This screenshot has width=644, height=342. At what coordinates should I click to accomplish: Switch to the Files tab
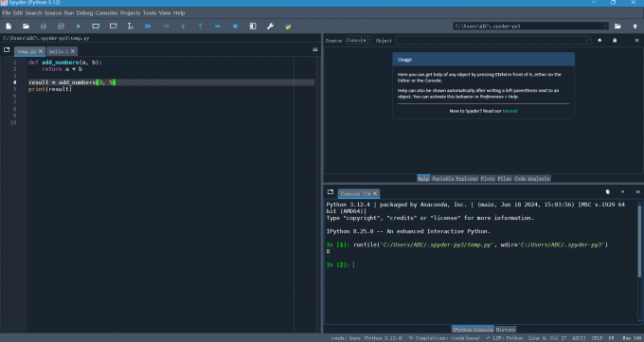[x=505, y=179]
